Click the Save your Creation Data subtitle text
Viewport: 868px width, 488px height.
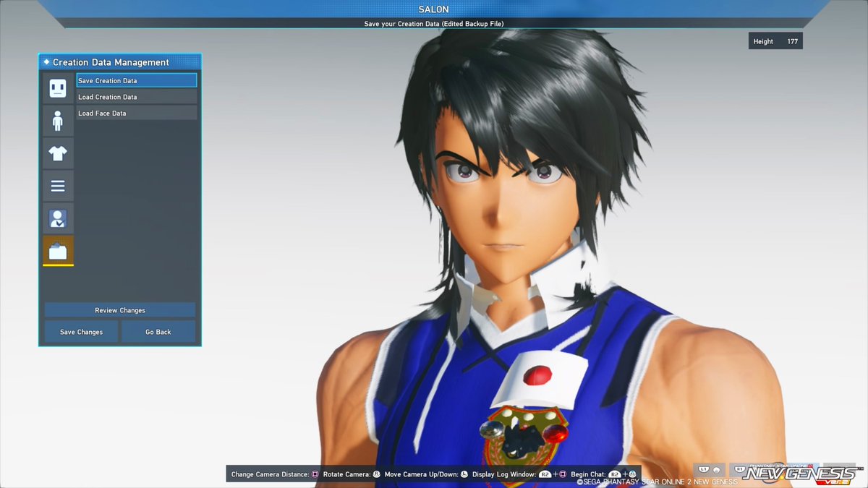pyautogui.click(x=434, y=24)
